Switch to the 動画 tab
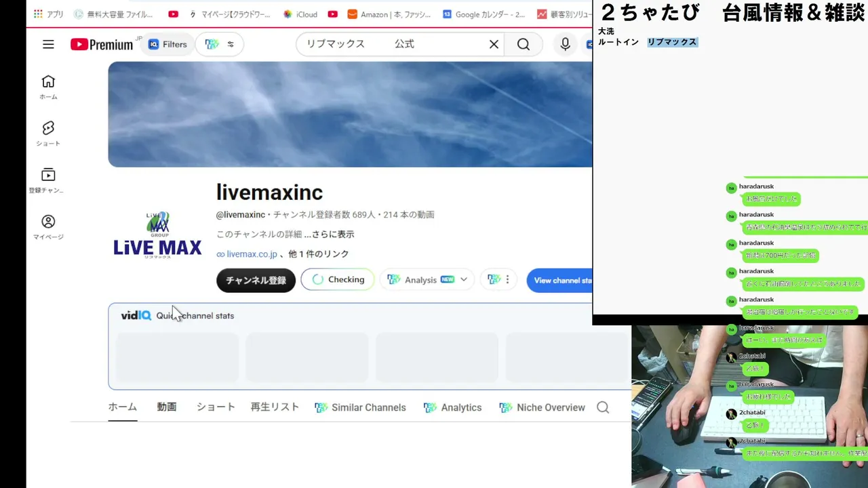 pos(167,407)
